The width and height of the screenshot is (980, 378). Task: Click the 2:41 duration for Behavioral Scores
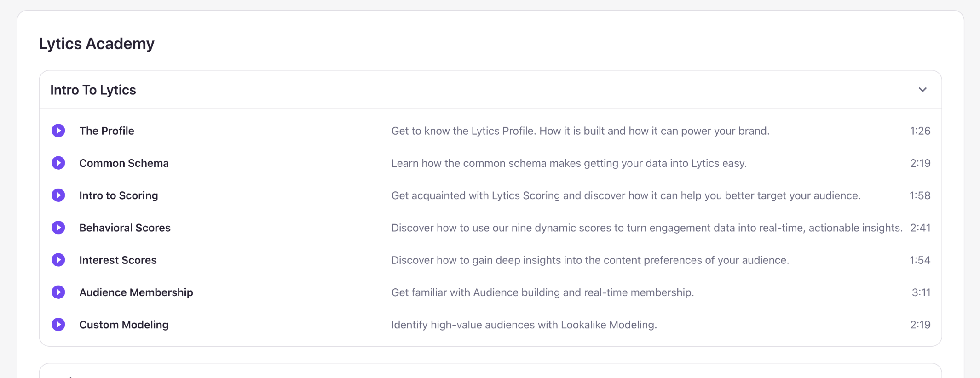tap(920, 228)
